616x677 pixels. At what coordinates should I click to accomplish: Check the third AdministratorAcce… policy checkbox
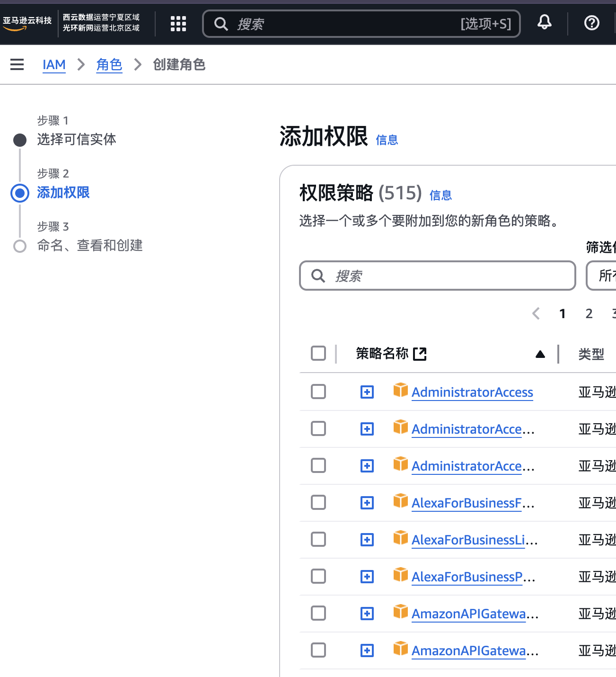point(318,465)
